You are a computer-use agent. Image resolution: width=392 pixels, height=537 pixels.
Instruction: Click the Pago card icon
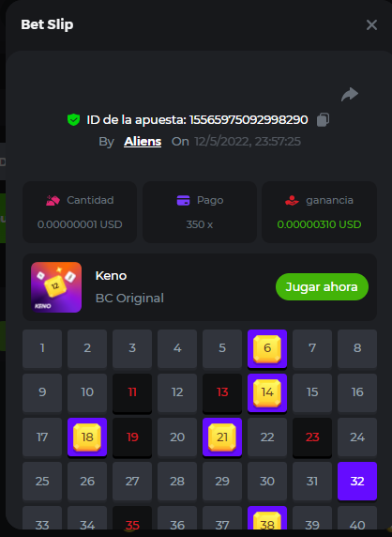click(x=183, y=200)
